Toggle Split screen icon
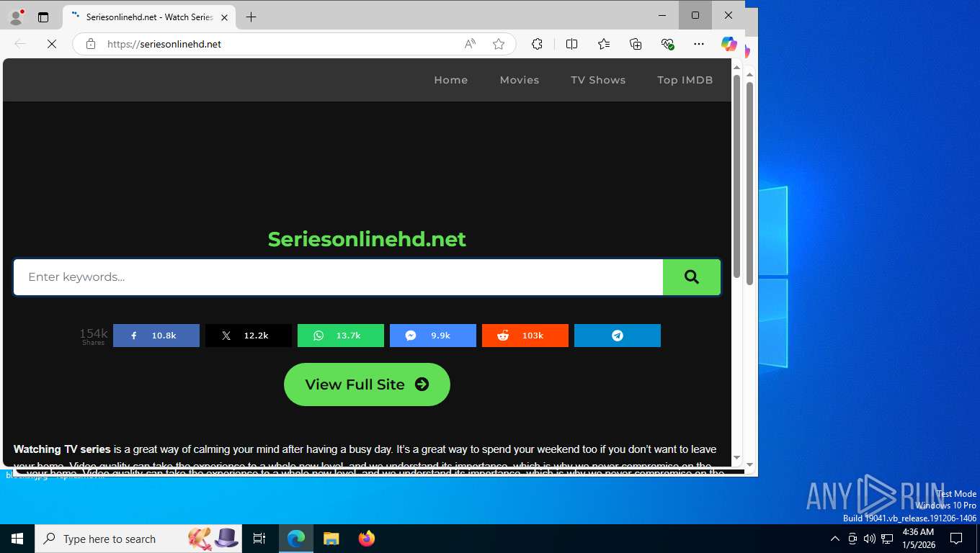The image size is (980, 553). [571, 44]
